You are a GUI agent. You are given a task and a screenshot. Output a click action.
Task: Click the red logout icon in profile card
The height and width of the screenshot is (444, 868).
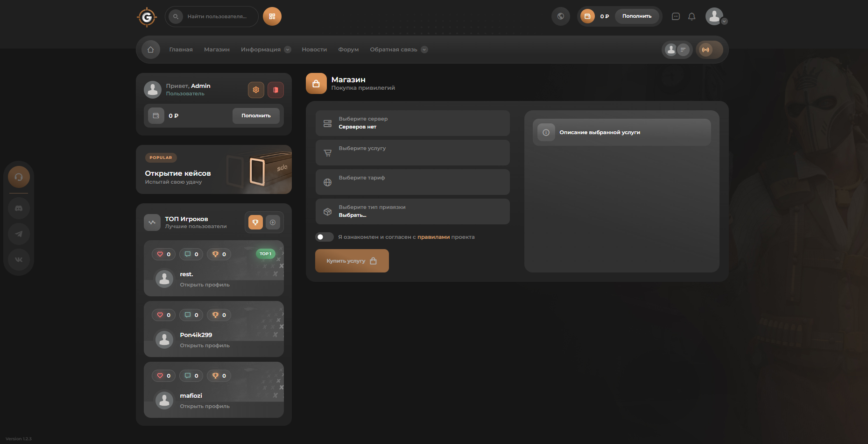(275, 90)
